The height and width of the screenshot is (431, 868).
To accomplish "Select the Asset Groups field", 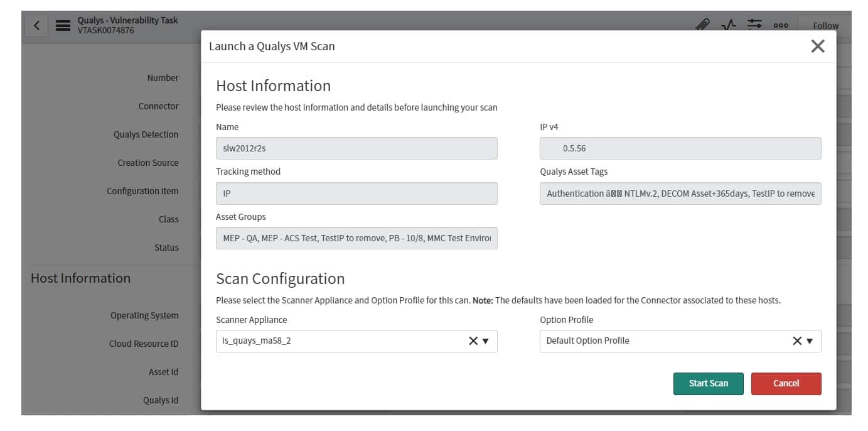I will tap(356, 238).
